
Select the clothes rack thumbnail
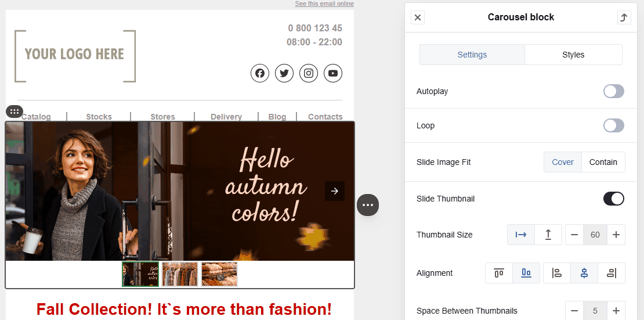point(180,274)
